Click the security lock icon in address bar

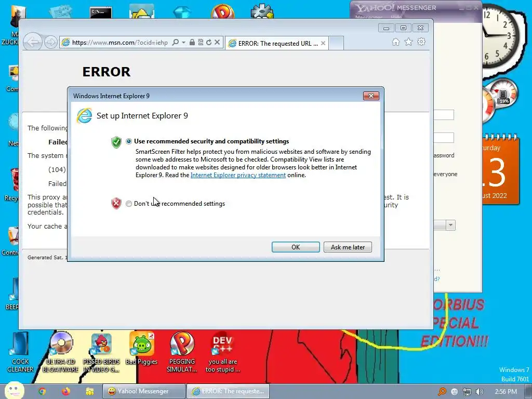[x=192, y=42]
